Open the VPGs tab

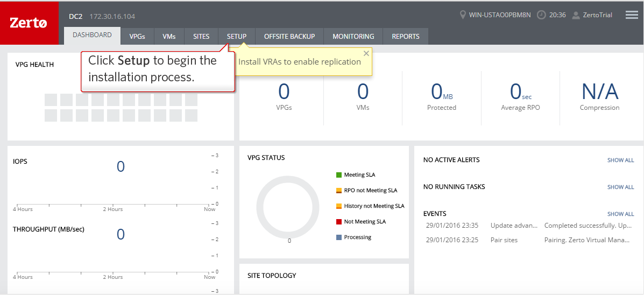click(x=137, y=37)
